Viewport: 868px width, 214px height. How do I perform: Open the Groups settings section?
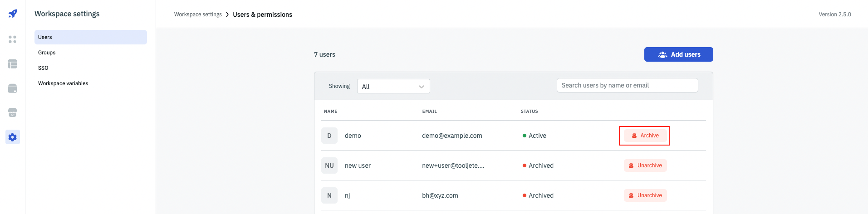point(47,53)
